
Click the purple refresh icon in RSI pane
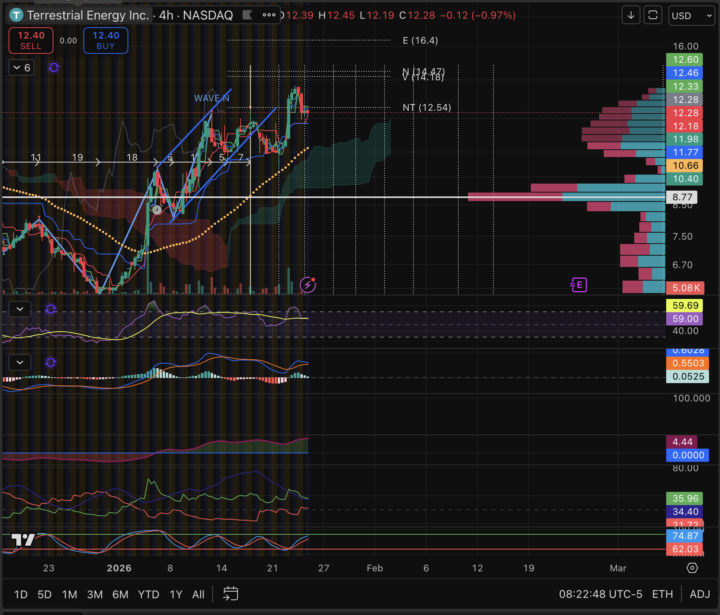point(51,309)
